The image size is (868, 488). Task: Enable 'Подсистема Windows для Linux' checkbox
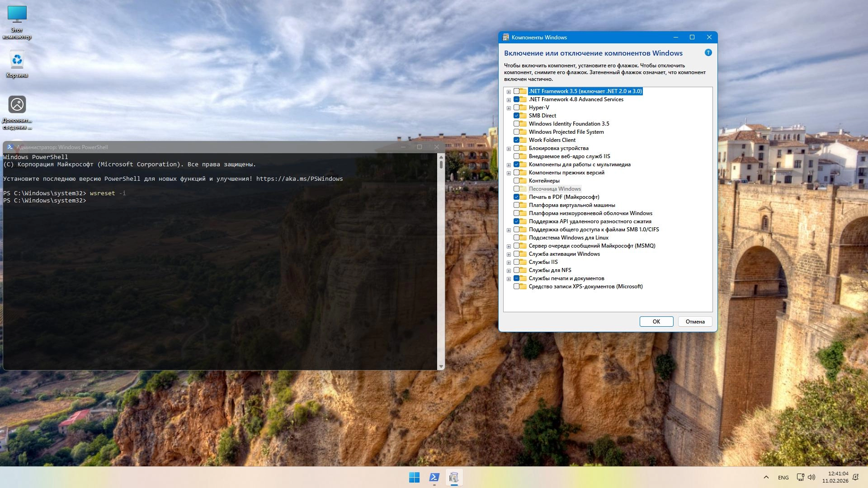tap(516, 238)
